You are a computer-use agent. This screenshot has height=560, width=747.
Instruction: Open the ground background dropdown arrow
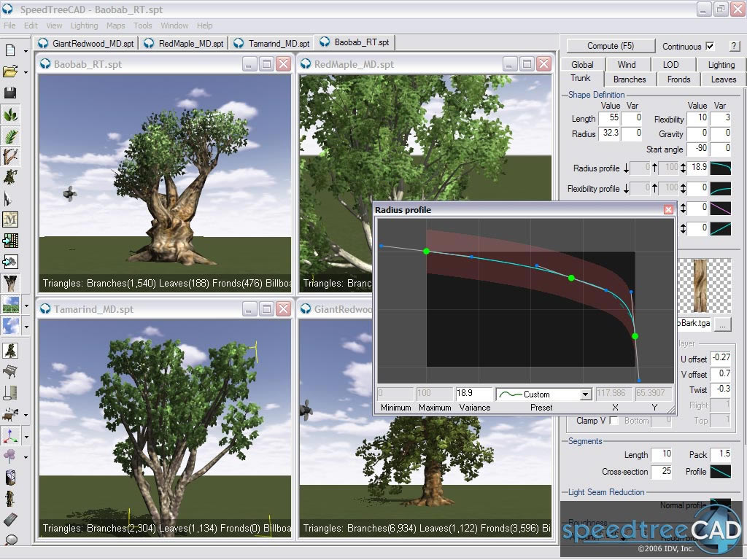click(26, 306)
